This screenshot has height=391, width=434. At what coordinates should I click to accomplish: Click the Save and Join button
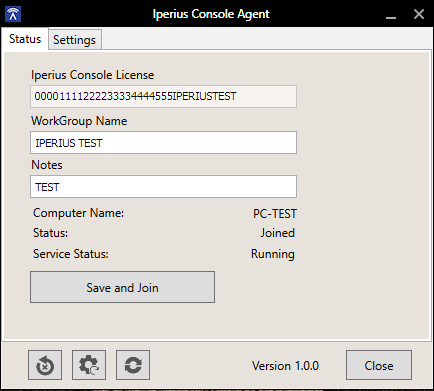point(122,287)
